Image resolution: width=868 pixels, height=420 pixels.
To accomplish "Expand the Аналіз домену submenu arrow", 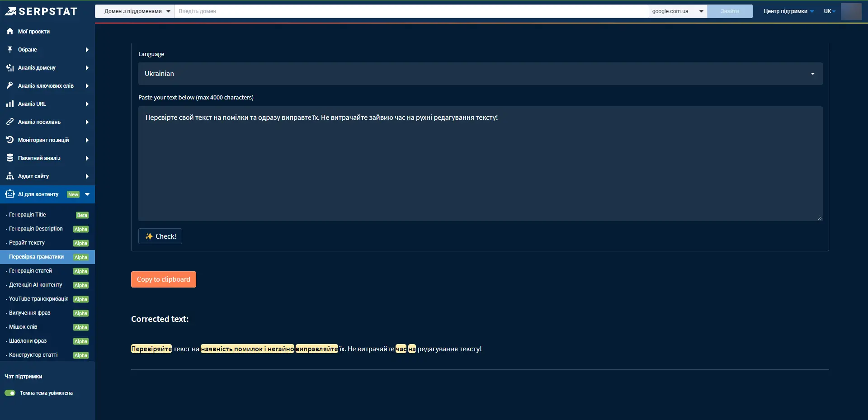I will (x=87, y=68).
